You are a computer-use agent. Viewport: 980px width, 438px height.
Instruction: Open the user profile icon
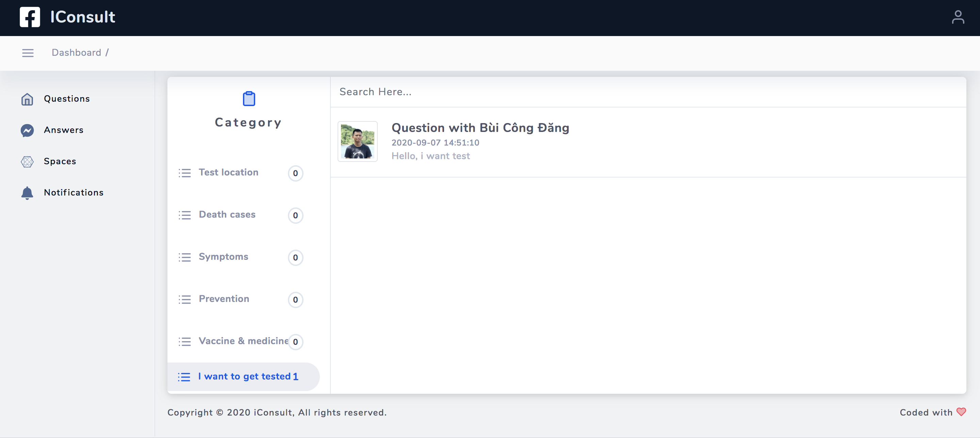coord(958,17)
